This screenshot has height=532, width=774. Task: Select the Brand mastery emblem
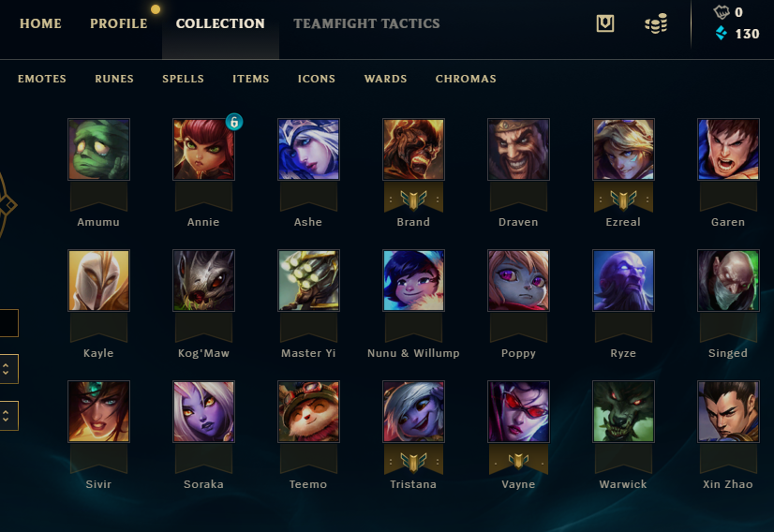coord(413,199)
